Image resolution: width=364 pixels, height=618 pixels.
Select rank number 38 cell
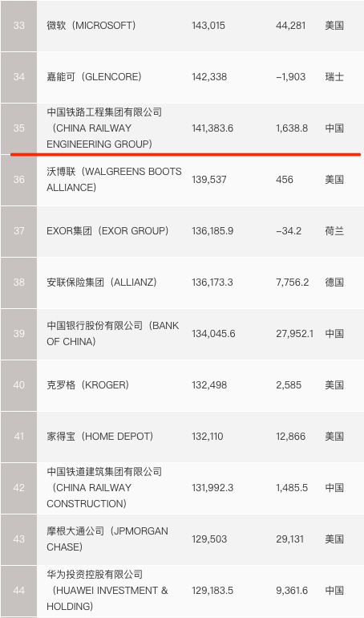point(19,283)
